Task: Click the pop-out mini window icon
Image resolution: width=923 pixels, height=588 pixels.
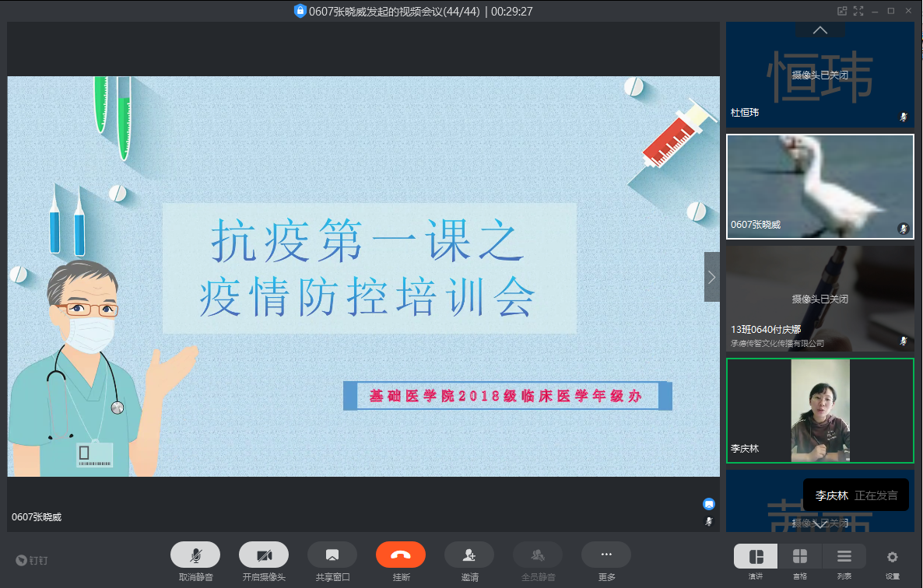Action: point(841,11)
